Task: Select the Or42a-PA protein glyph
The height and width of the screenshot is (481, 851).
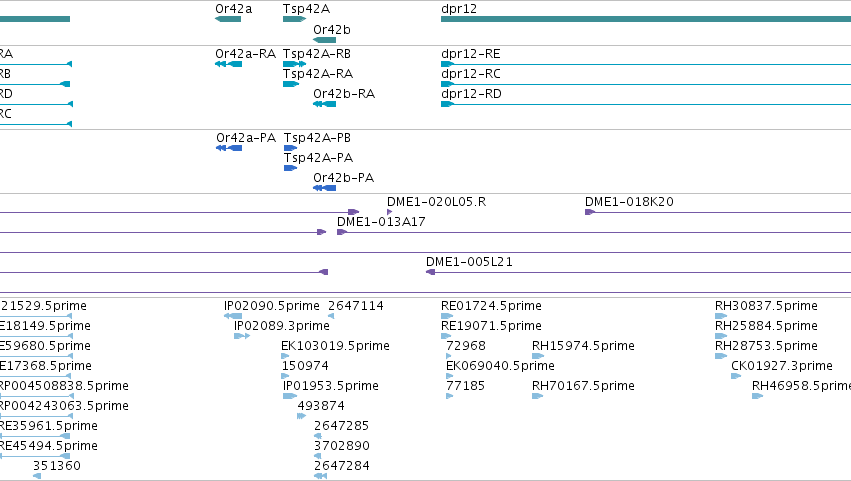Action: 229,148
